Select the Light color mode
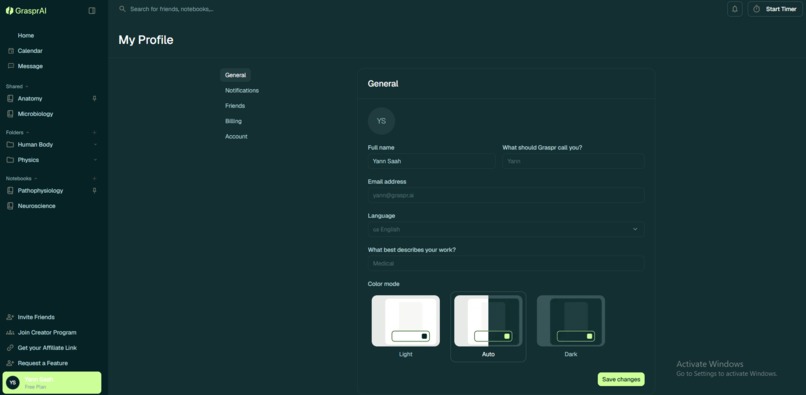 (x=406, y=321)
